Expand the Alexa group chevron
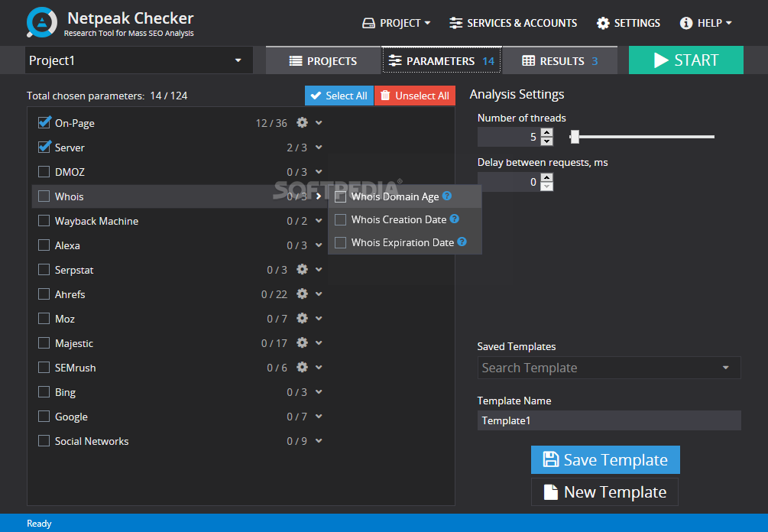Screen dimensions: 768x532 coord(319,245)
